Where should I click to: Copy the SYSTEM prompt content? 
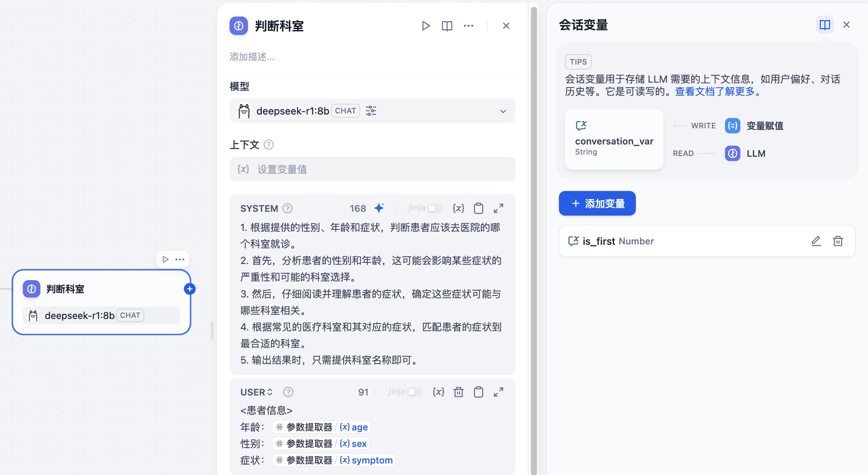(x=478, y=208)
